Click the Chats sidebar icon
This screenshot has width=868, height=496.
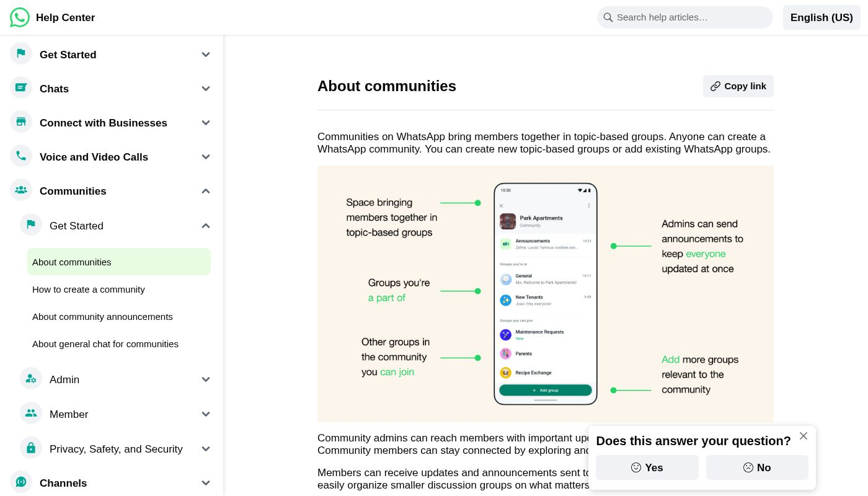point(21,88)
